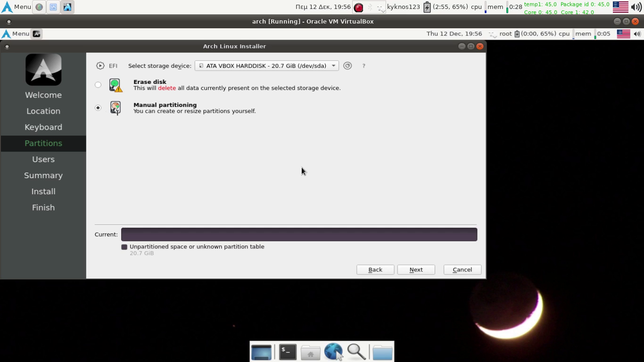Click the host battery charging icon
The height and width of the screenshot is (362, 644).
(427, 7)
